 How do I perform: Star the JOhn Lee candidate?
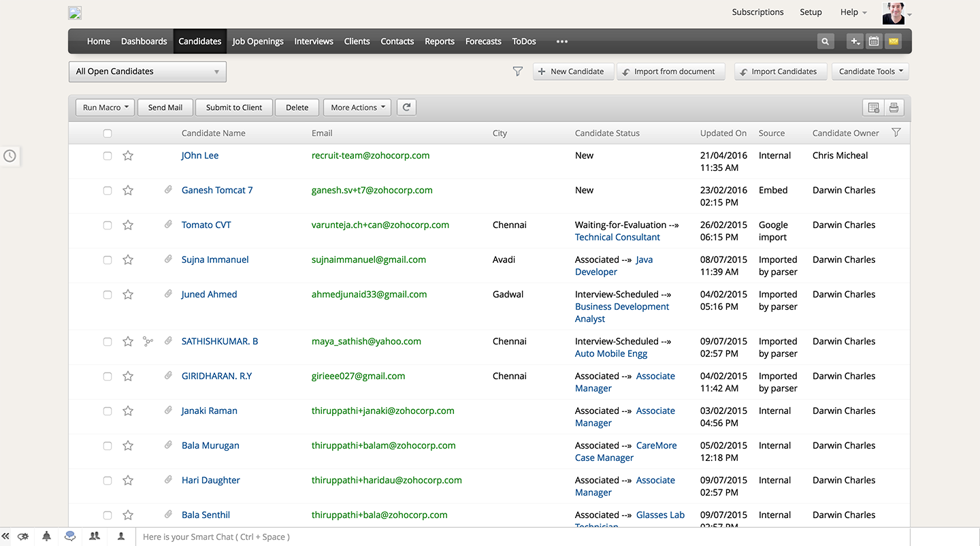click(x=128, y=156)
